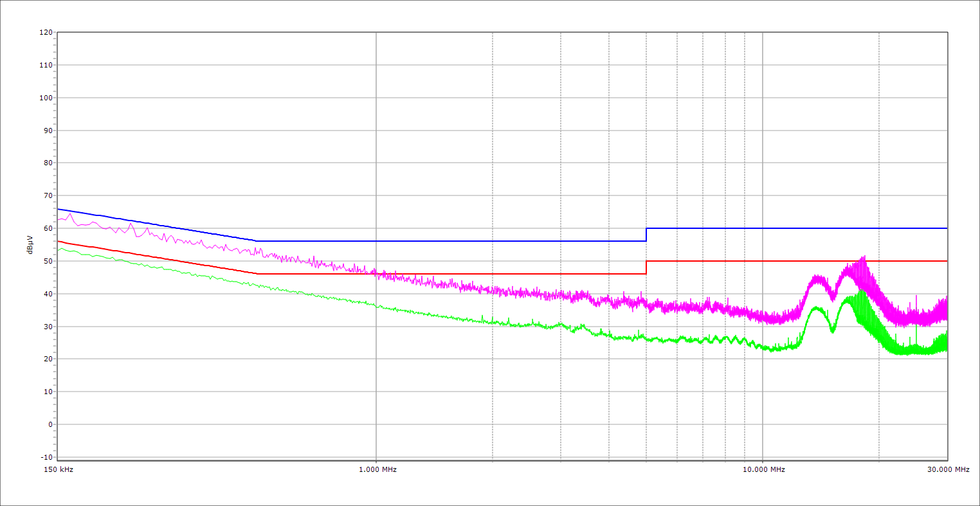Click the blue limit line's corner where it flattens

point(257,241)
